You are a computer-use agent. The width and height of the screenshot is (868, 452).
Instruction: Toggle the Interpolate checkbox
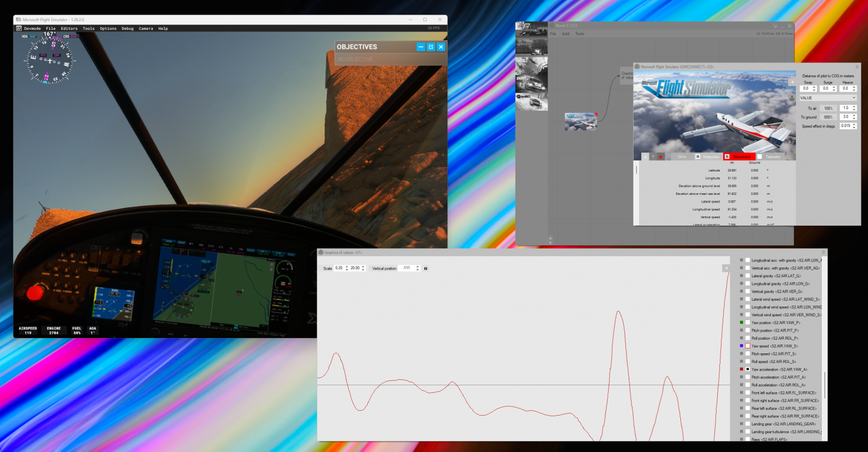[698, 157]
